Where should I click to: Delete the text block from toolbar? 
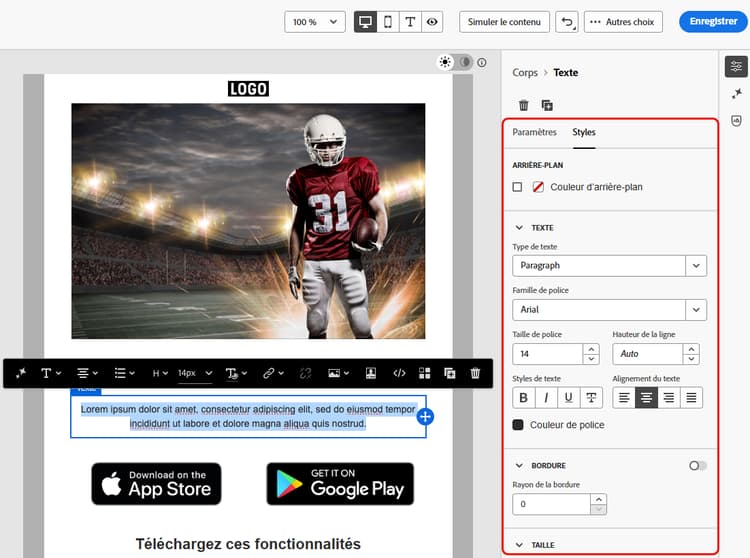[x=475, y=373]
